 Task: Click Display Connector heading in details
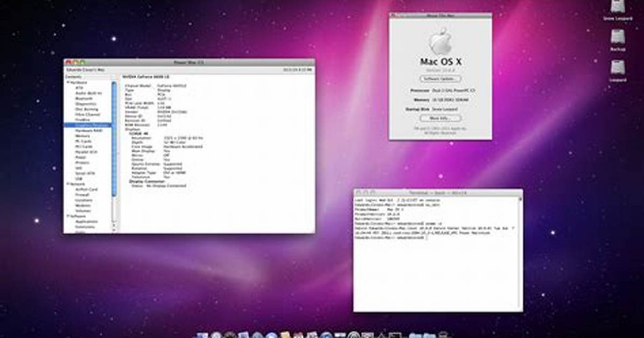click(146, 181)
